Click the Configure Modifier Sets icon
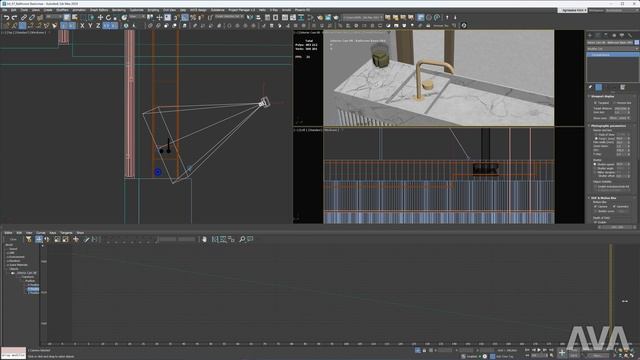Screen dimensions: 640x360 (x=622, y=87)
